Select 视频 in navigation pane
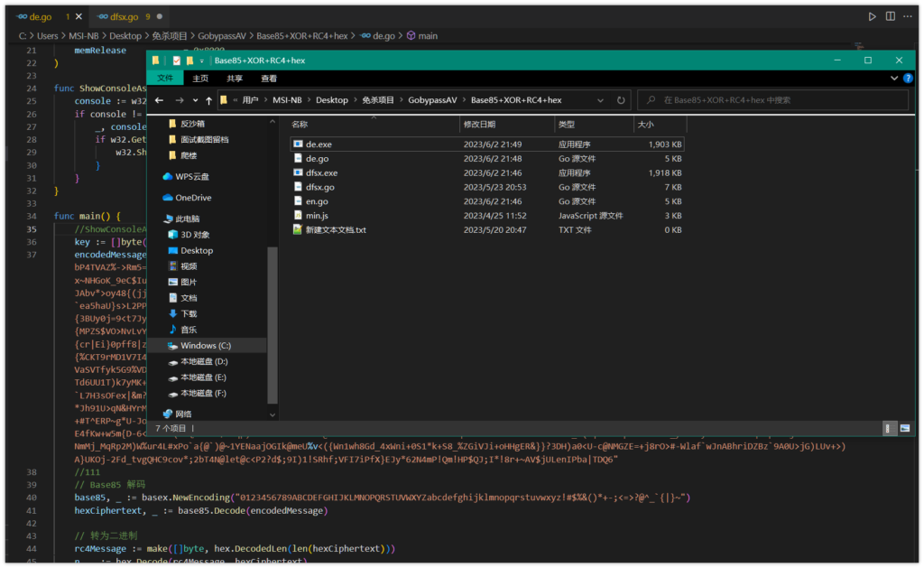This screenshot has width=924, height=568. tap(182, 266)
